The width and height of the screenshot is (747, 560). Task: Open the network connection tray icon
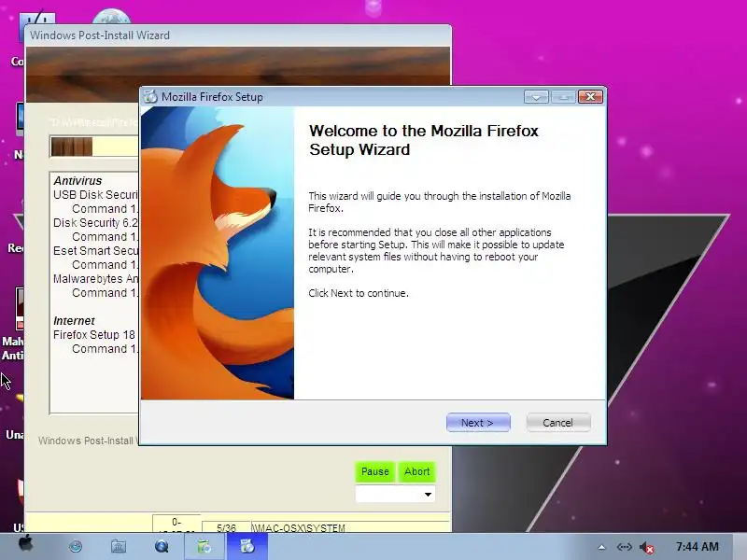click(624, 547)
